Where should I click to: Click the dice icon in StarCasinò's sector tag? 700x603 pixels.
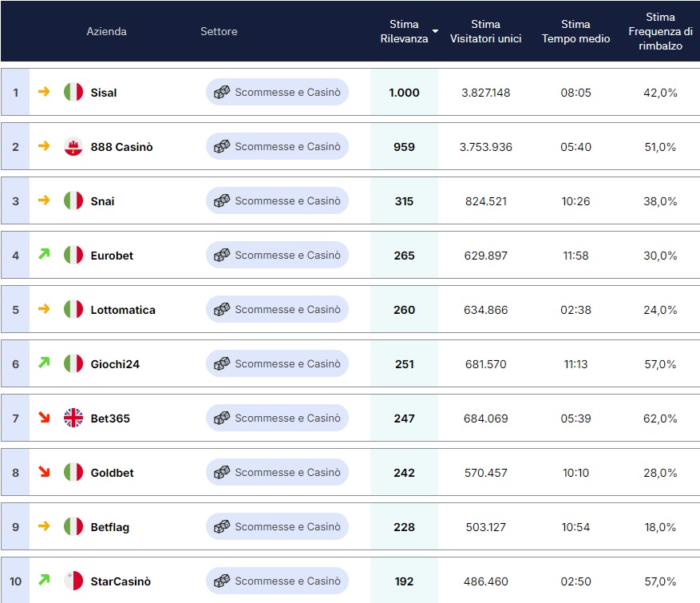coord(222,581)
